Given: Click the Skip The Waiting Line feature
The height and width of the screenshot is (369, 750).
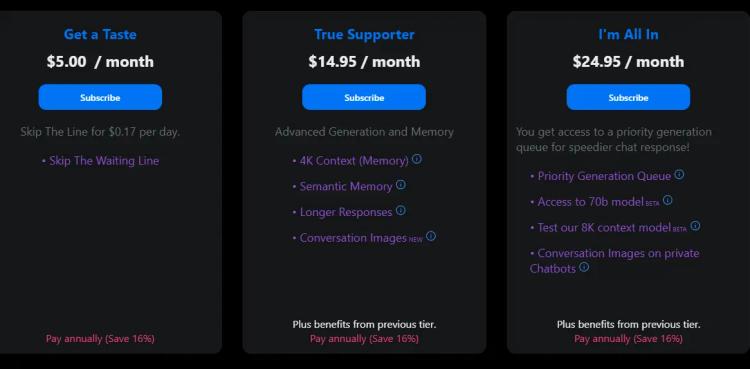Looking at the screenshot, I should (104, 161).
